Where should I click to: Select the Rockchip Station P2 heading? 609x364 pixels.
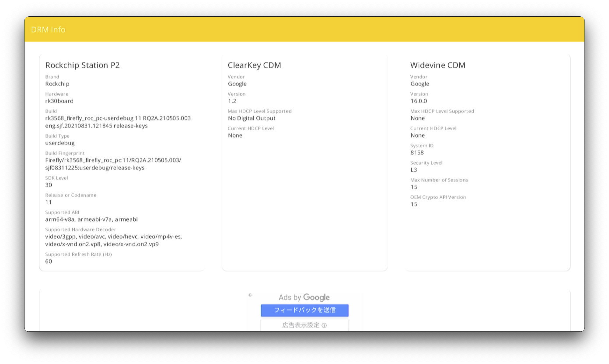pyautogui.click(x=82, y=65)
